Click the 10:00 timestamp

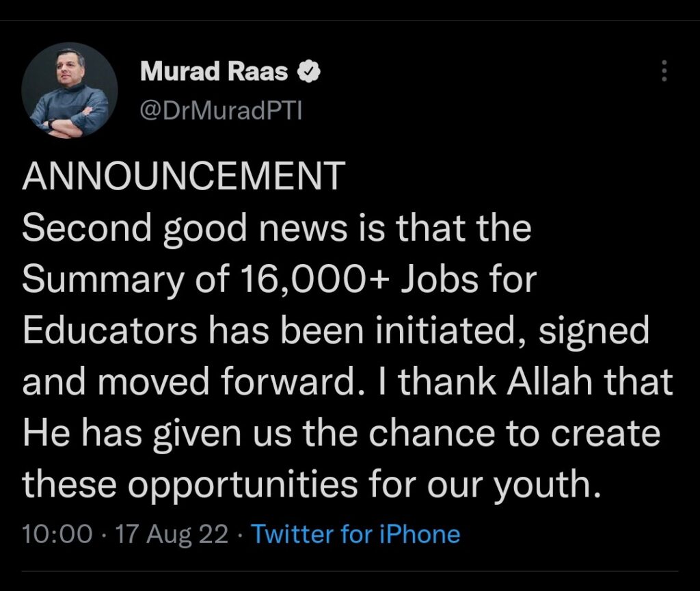click(x=57, y=534)
